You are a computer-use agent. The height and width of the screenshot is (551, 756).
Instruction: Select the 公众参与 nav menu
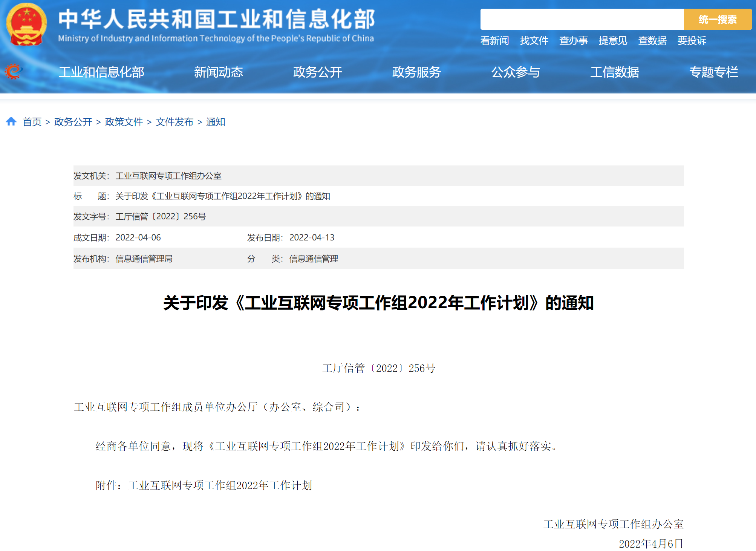[516, 72]
